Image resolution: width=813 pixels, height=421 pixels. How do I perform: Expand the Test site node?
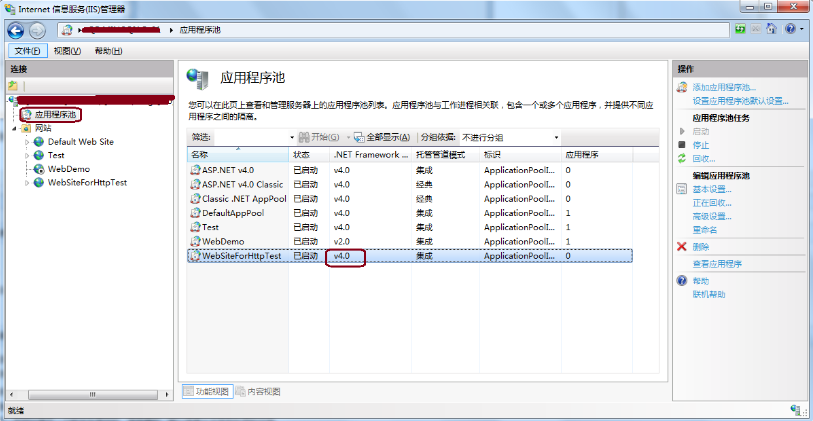pos(27,155)
